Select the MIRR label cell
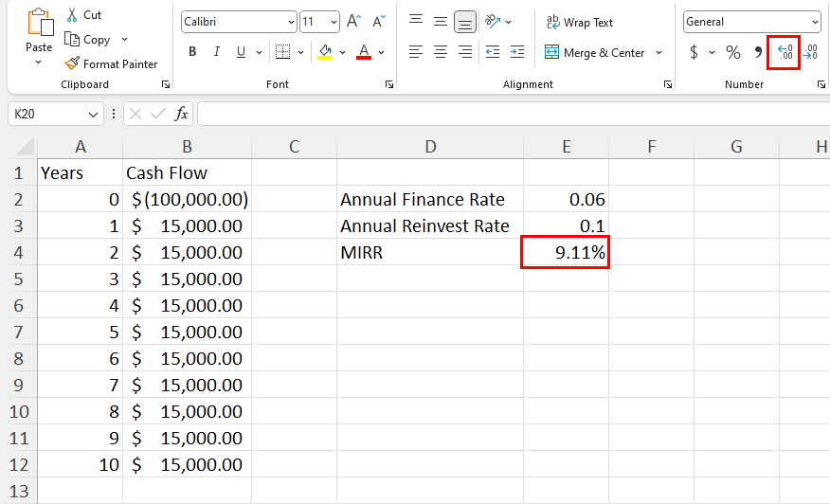 [430, 253]
